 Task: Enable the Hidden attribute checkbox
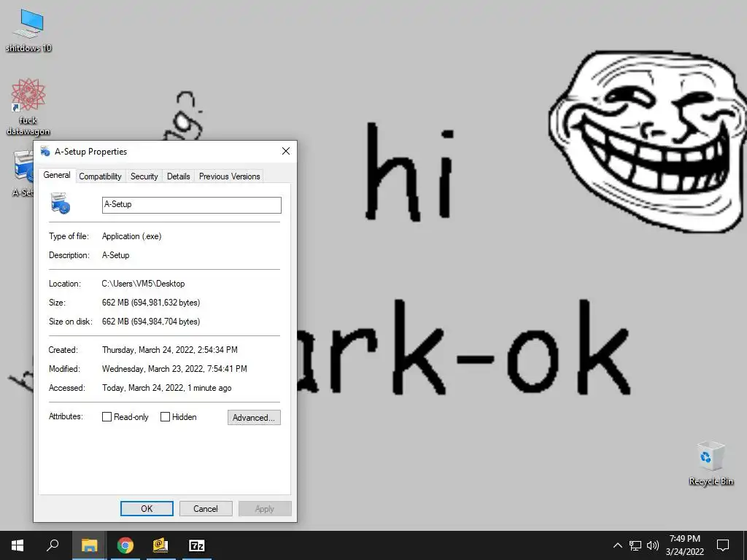[165, 417]
